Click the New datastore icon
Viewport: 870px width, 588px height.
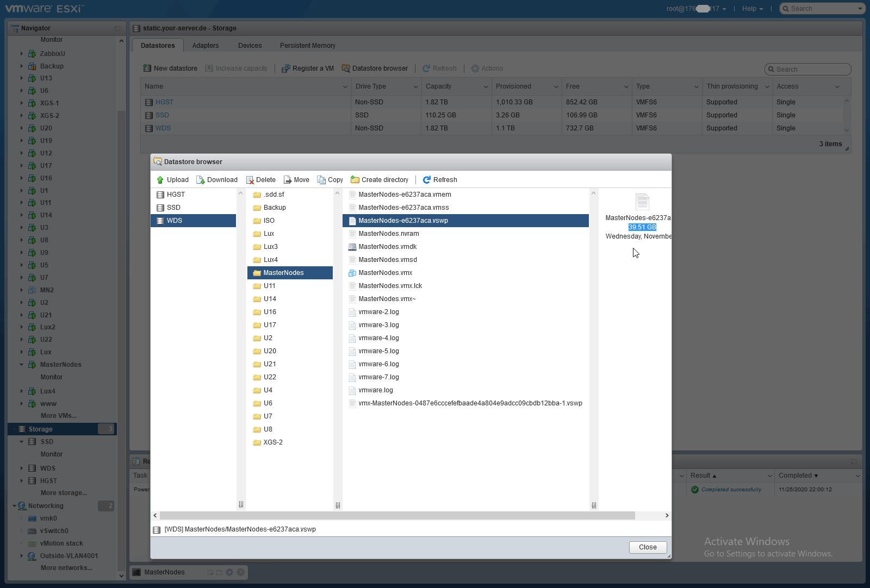pyautogui.click(x=147, y=68)
